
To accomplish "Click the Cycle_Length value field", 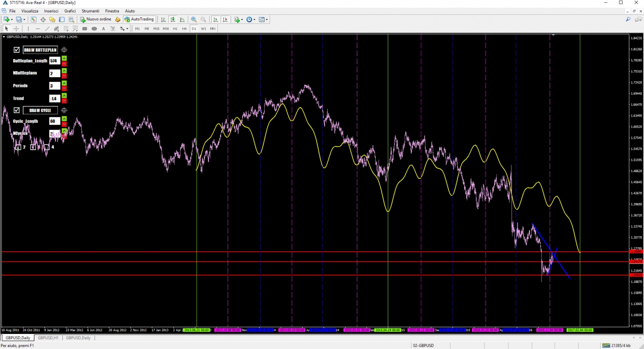I will tap(55, 121).
